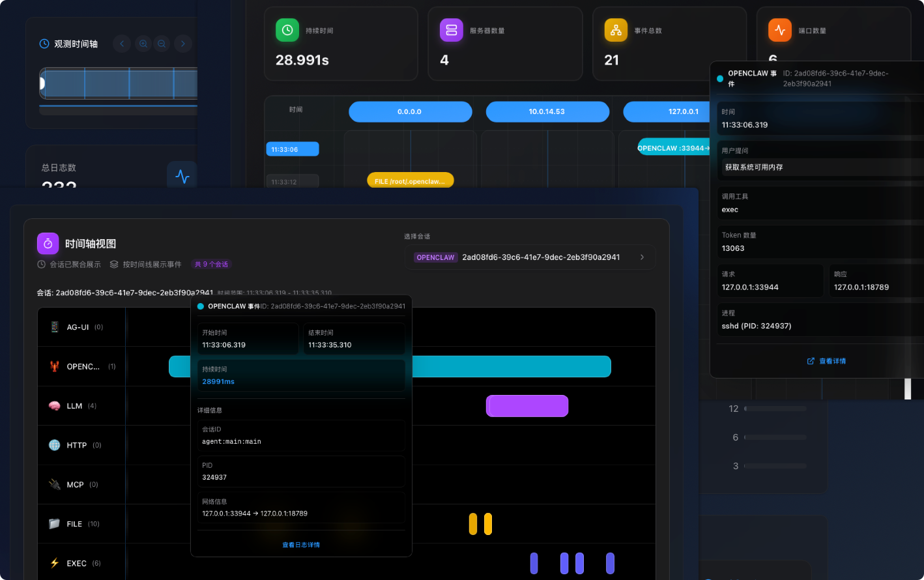The height and width of the screenshot is (580, 924).
Task: Click the green clock duration icon
Action: click(x=287, y=30)
